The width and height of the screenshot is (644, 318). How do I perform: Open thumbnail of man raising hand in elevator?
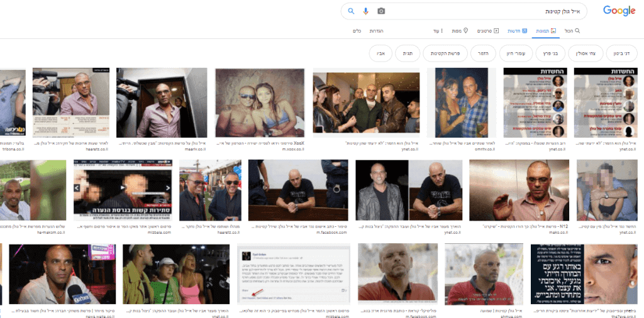pyautogui.click(x=519, y=190)
